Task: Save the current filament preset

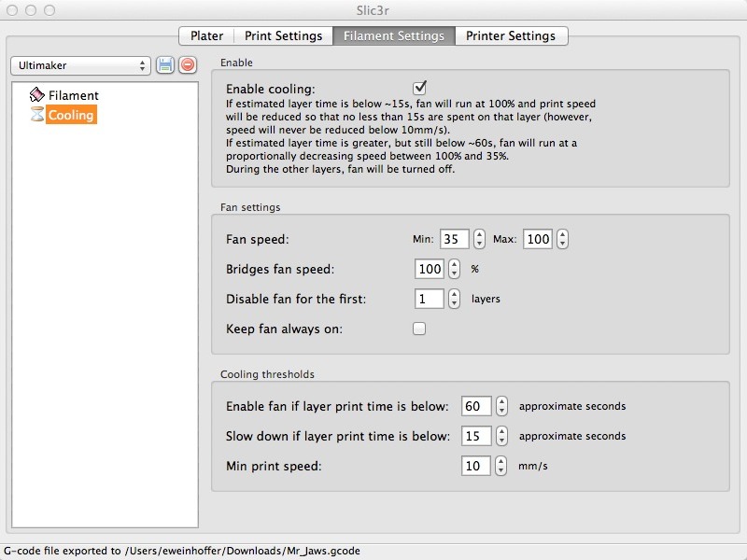Action: 165,65
